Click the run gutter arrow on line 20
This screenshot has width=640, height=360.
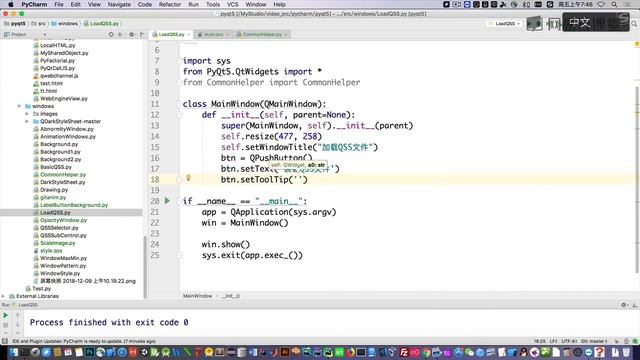[167, 201]
